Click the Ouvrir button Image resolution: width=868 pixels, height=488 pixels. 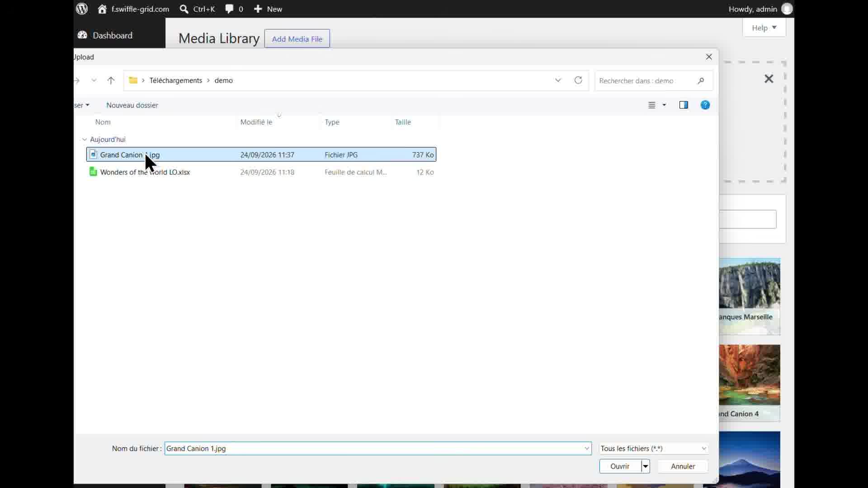pos(620,466)
